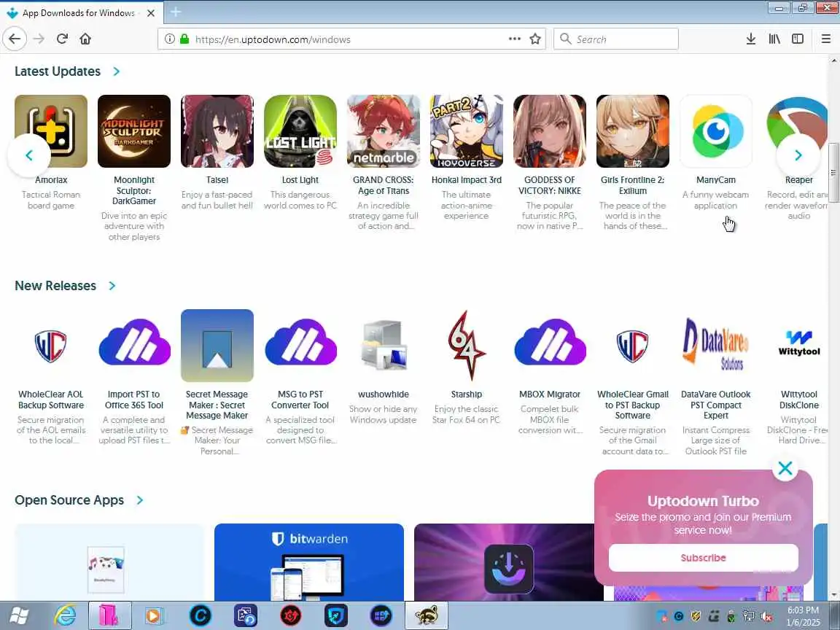The width and height of the screenshot is (840, 630).
Task: Go to the browser home page
Action: pos(85,39)
